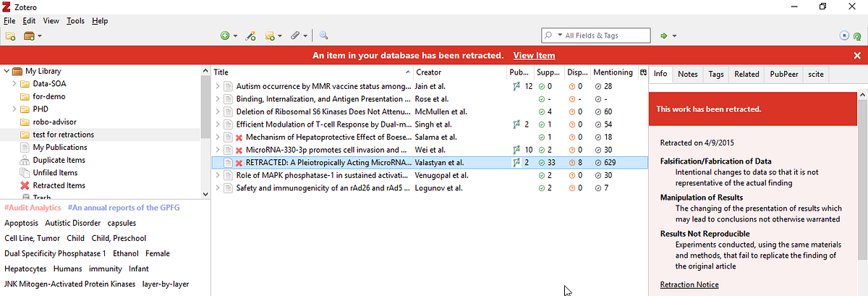Switch to the Tags tab
The image size is (868, 296).
716,74
